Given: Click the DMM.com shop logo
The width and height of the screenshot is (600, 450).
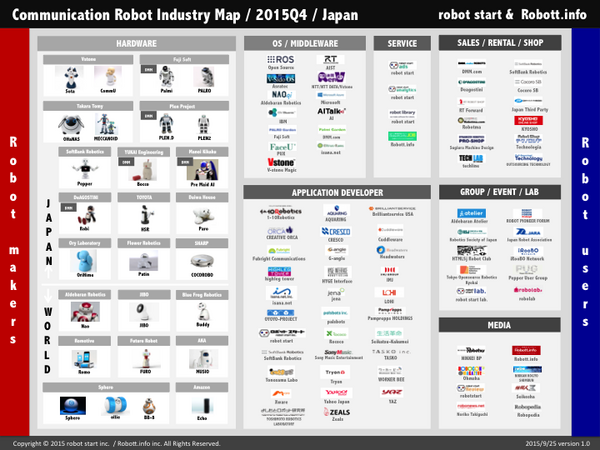Looking at the screenshot, I should (x=471, y=63).
